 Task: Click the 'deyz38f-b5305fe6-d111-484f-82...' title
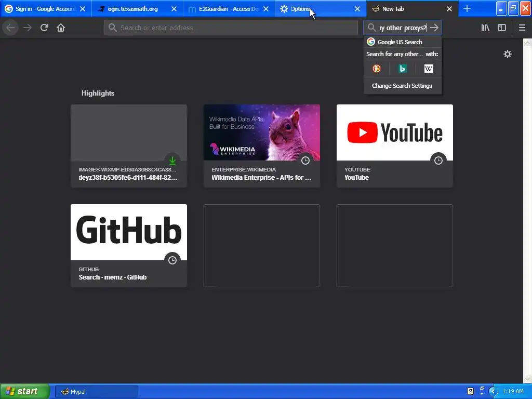(x=128, y=178)
